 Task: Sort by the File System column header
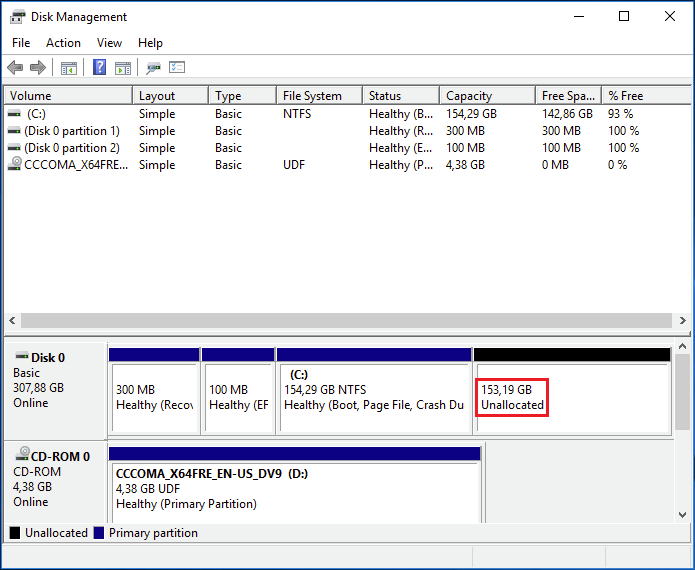tap(312, 96)
